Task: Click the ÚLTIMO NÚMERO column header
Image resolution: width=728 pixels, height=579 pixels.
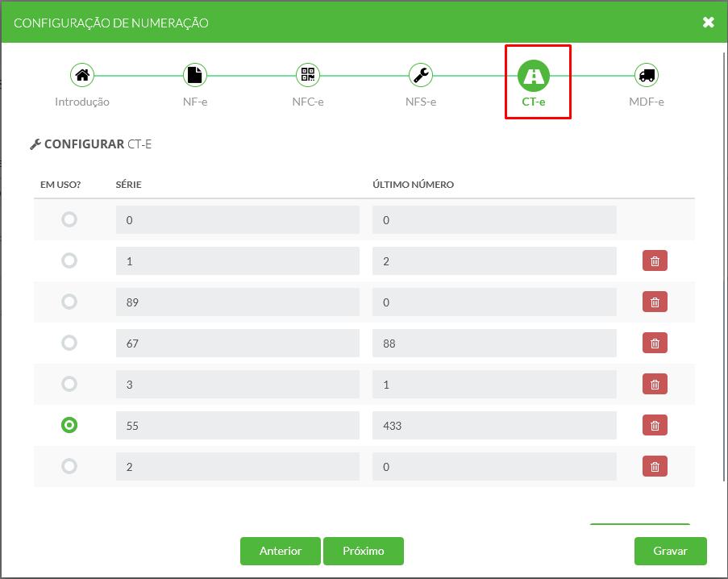Action: tap(414, 185)
